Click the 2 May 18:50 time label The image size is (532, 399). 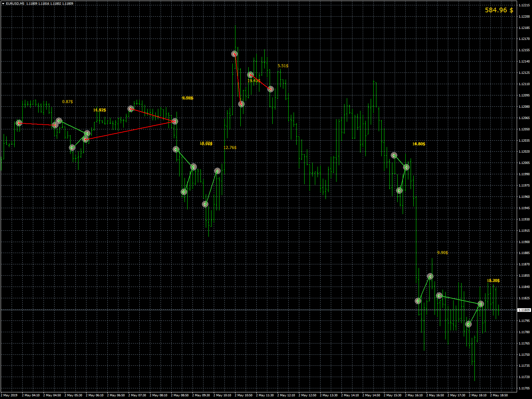[x=499, y=395]
